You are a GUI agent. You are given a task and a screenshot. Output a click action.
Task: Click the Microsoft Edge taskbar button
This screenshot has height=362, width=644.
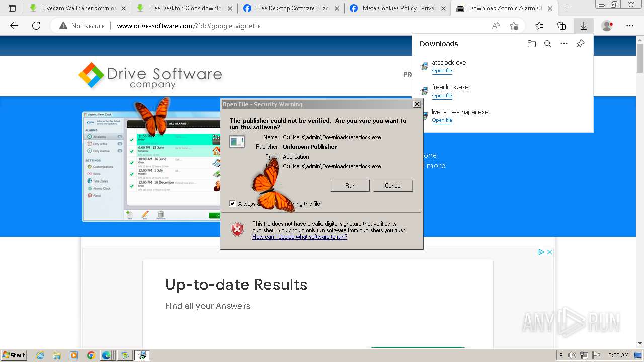coord(107,355)
